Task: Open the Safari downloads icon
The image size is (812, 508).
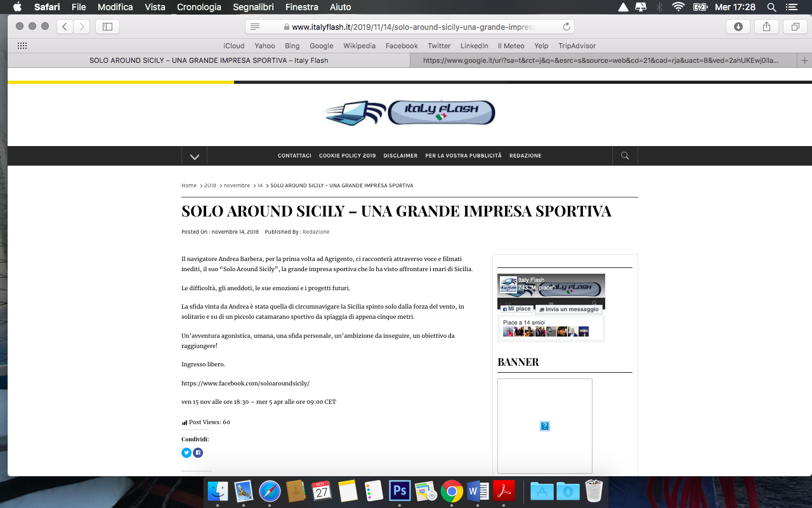Action: 738,27
